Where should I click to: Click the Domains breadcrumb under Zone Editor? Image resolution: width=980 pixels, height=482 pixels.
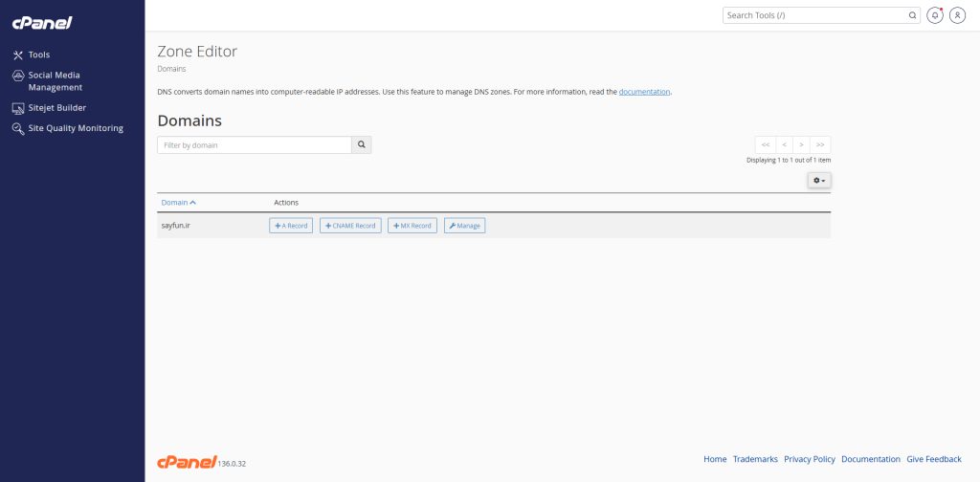click(x=171, y=69)
